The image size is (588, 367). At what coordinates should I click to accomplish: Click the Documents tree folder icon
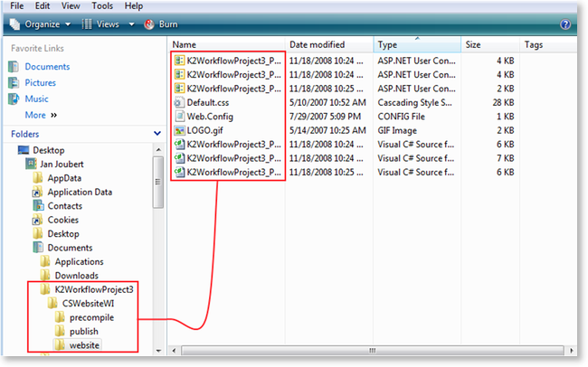(x=38, y=248)
